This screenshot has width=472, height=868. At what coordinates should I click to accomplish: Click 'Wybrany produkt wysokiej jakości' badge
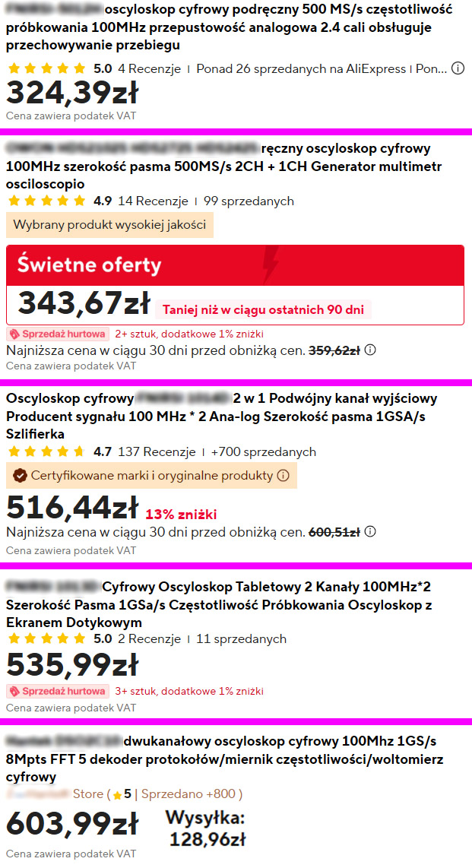tap(109, 226)
